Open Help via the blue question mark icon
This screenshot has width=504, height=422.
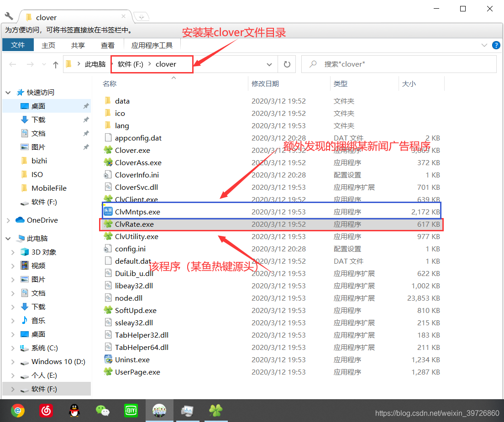(x=496, y=45)
